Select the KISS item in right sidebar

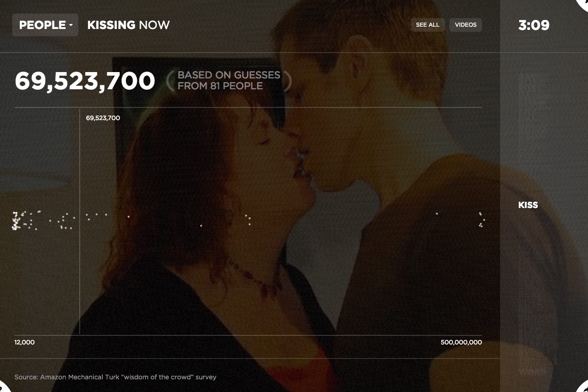click(528, 205)
